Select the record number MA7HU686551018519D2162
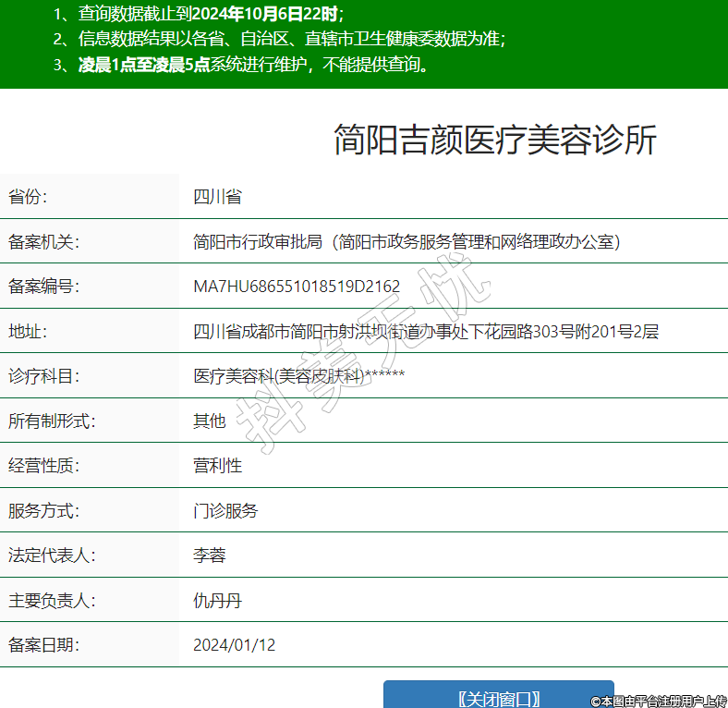 tap(297, 287)
